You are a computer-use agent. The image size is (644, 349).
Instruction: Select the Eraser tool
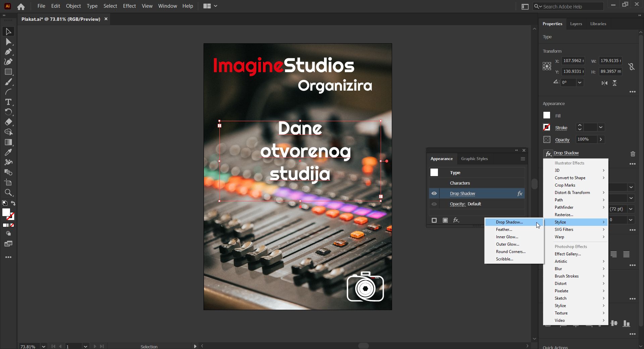point(8,122)
